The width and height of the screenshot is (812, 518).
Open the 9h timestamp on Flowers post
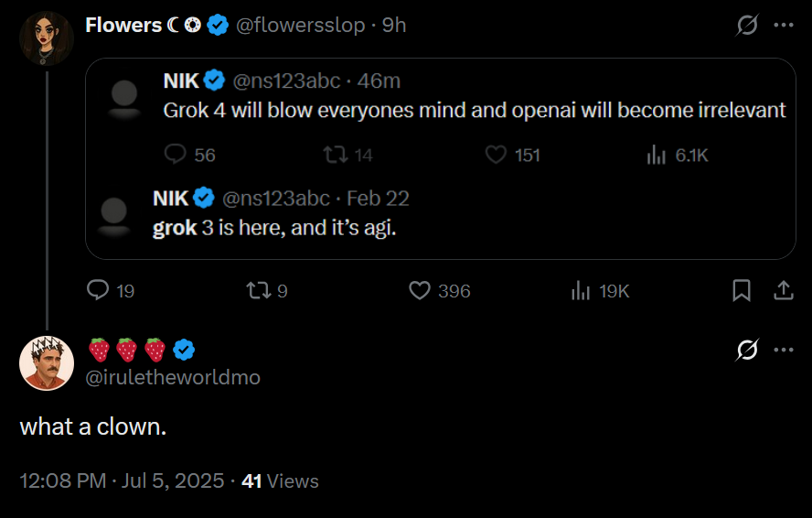[x=394, y=26]
